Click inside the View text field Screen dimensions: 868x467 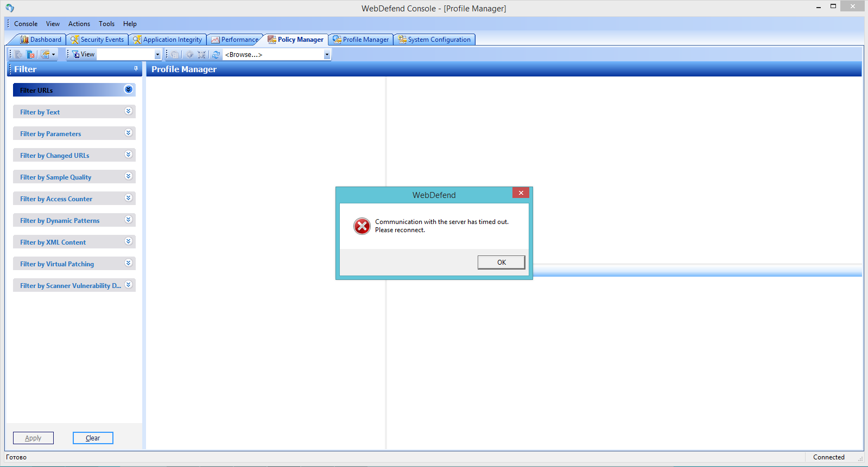pos(125,54)
